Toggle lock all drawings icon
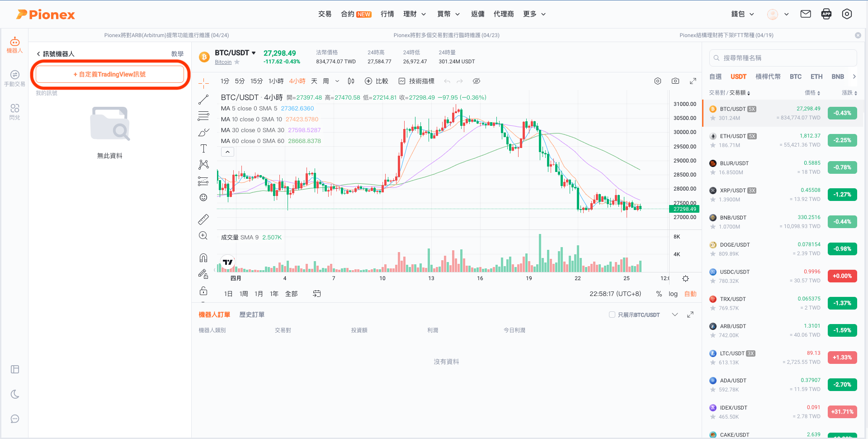 [203, 291]
